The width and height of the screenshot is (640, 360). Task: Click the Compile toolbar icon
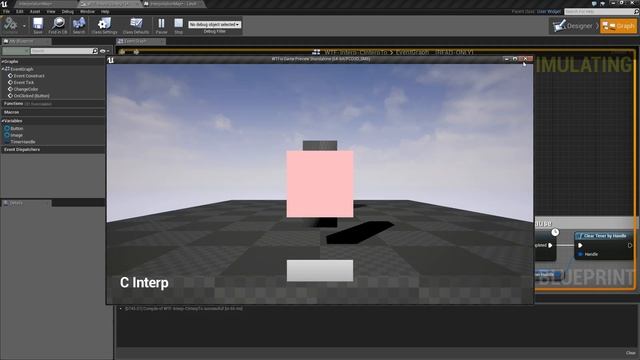tap(11, 25)
